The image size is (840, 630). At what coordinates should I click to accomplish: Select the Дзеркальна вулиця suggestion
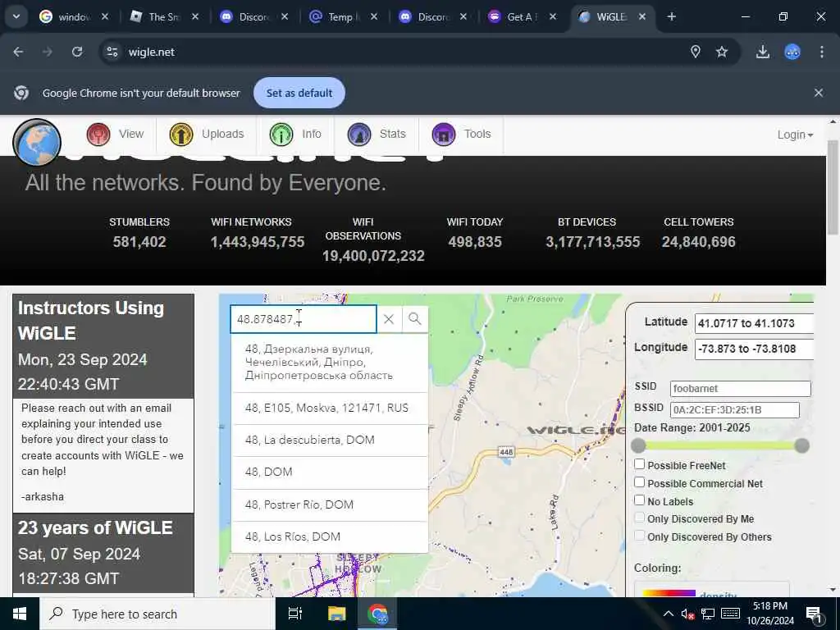(x=330, y=363)
